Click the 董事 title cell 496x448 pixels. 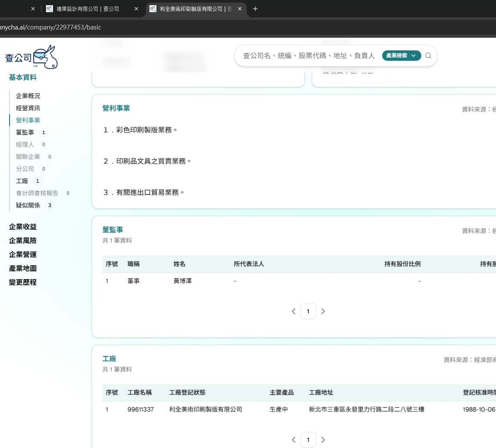pyautogui.click(x=133, y=281)
